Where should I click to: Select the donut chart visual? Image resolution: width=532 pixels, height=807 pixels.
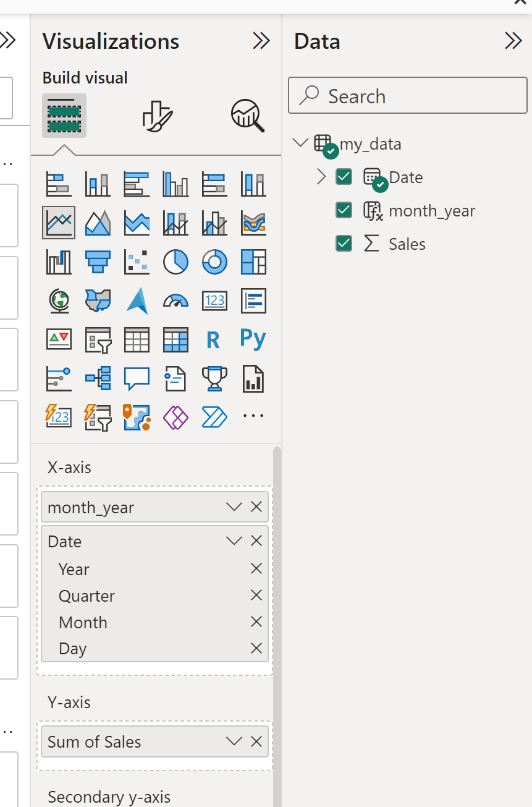pos(214,262)
